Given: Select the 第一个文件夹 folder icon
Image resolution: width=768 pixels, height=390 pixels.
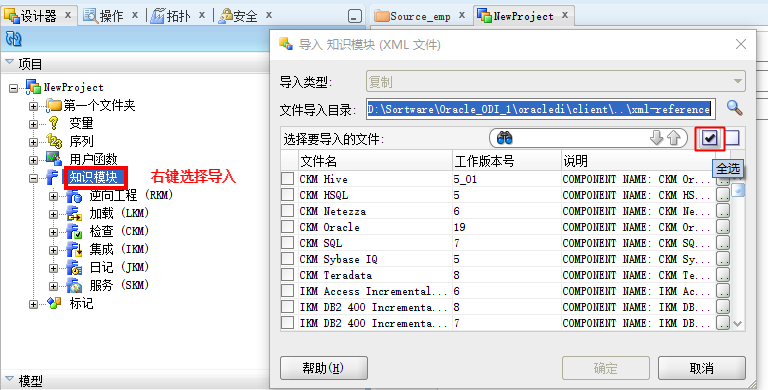Looking at the screenshot, I should pyautogui.click(x=53, y=105).
